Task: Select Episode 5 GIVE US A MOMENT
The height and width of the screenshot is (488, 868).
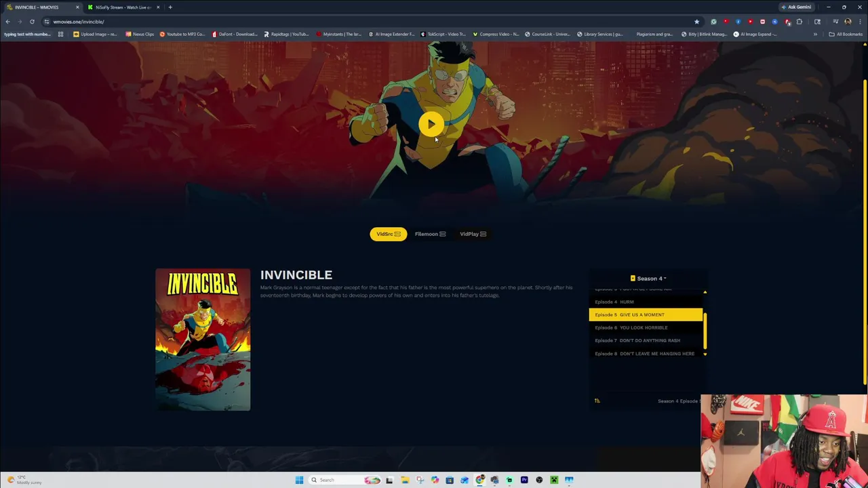Action: coord(646,314)
